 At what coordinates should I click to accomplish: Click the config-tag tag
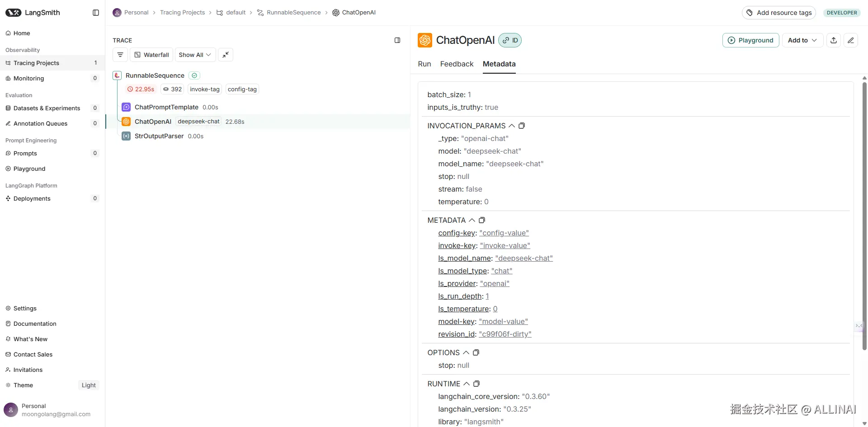[x=242, y=89]
